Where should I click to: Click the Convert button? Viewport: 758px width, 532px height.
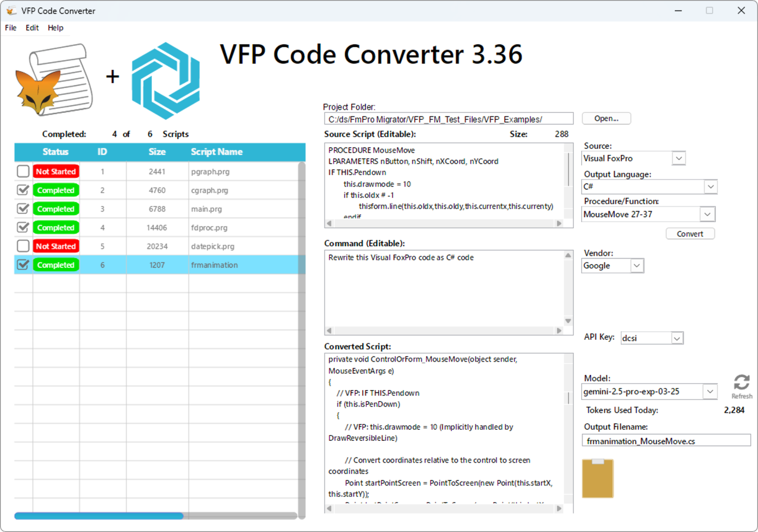[x=690, y=234]
